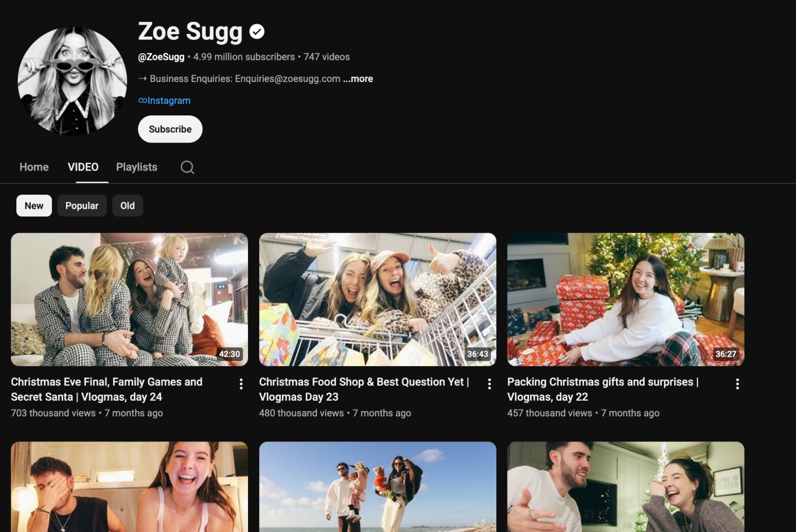The image size is (796, 532).
Task: Open the Christmas Food Shop & Best Question Yet title
Action: click(x=364, y=389)
